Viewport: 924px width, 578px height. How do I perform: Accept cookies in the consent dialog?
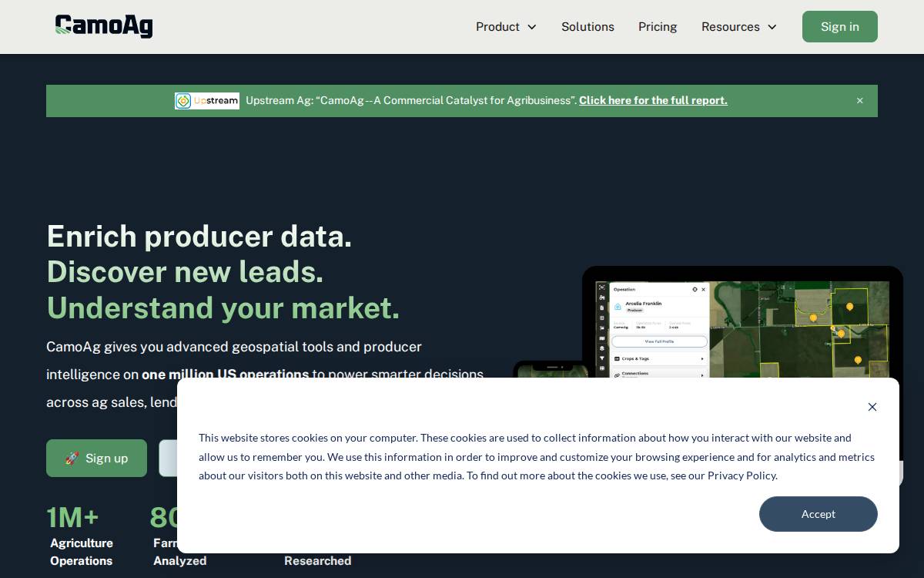(x=818, y=514)
